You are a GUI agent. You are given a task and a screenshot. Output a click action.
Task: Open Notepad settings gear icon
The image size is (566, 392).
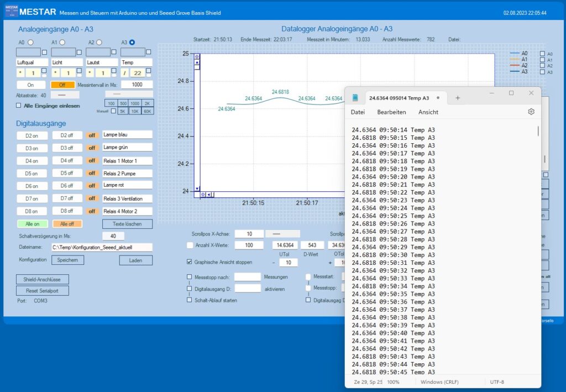tap(531, 112)
